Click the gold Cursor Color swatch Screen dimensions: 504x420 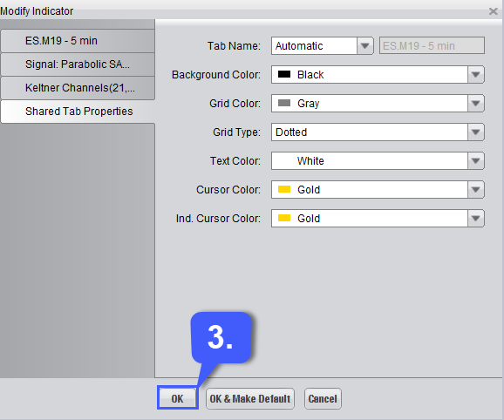click(284, 189)
